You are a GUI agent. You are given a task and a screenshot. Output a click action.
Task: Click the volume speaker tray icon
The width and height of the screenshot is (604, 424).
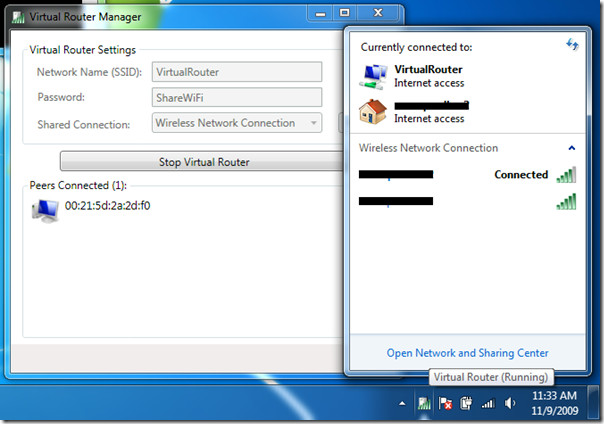pos(510,404)
